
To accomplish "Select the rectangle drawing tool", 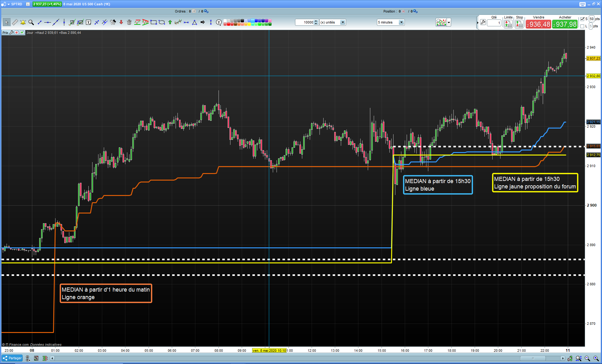I will 153,22.
